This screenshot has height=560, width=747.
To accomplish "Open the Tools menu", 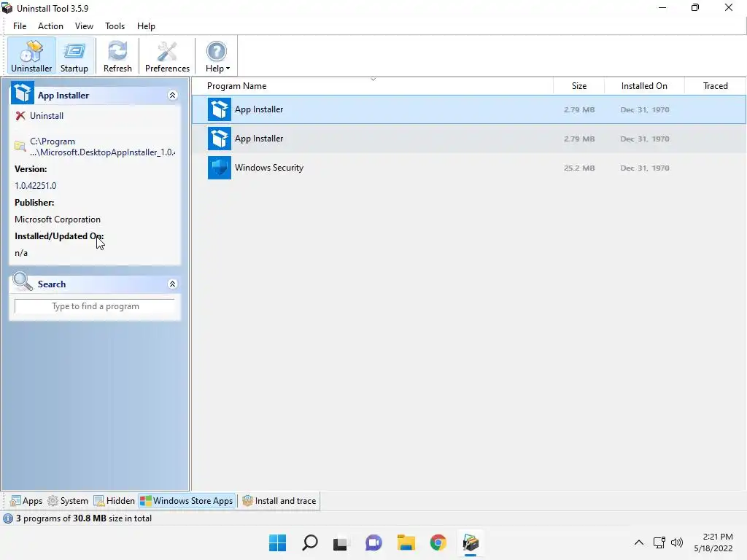I will (115, 26).
